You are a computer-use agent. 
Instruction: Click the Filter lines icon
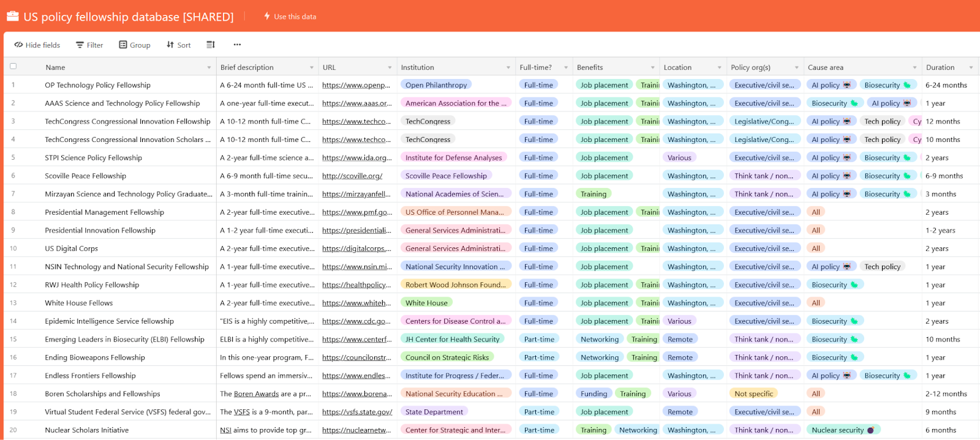click(80, 45)
